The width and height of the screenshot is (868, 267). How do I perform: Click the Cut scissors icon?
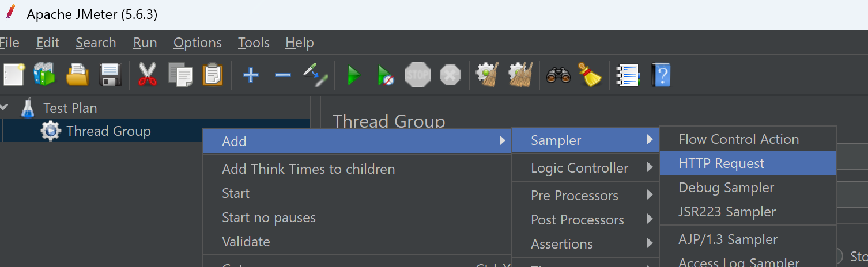148,75
